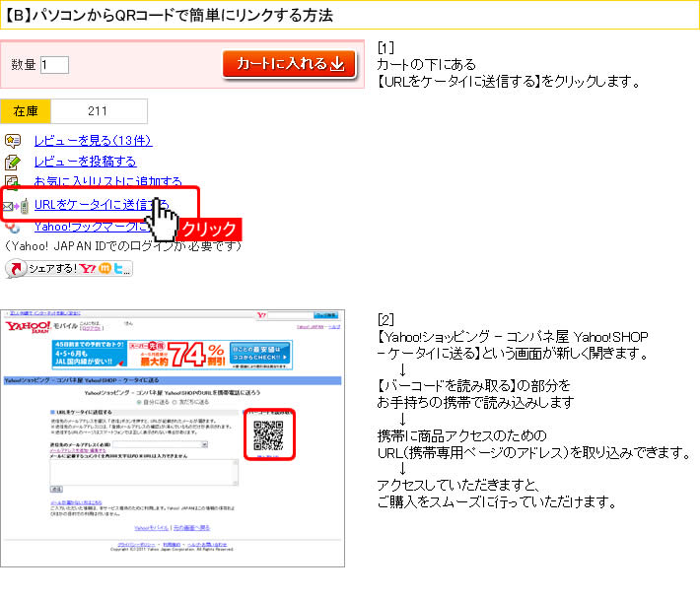Click the add-to-favorites list icon
This screenshot has width=700, height=597.
13,181
